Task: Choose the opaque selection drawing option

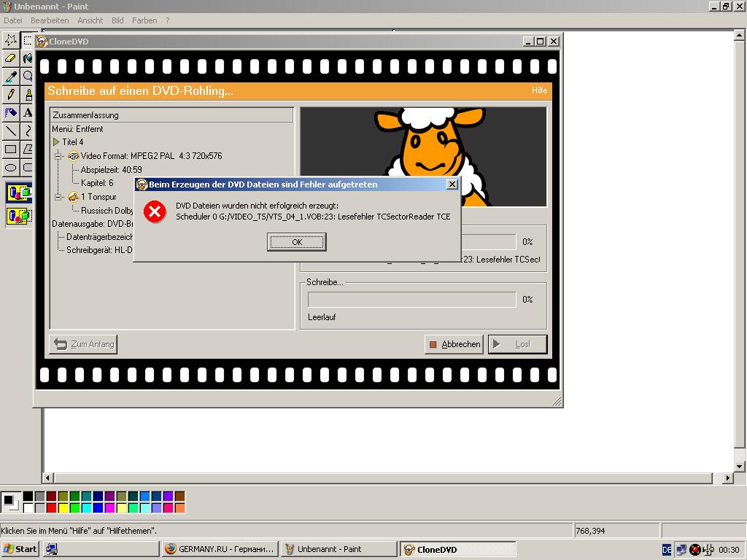Action: 19,192
